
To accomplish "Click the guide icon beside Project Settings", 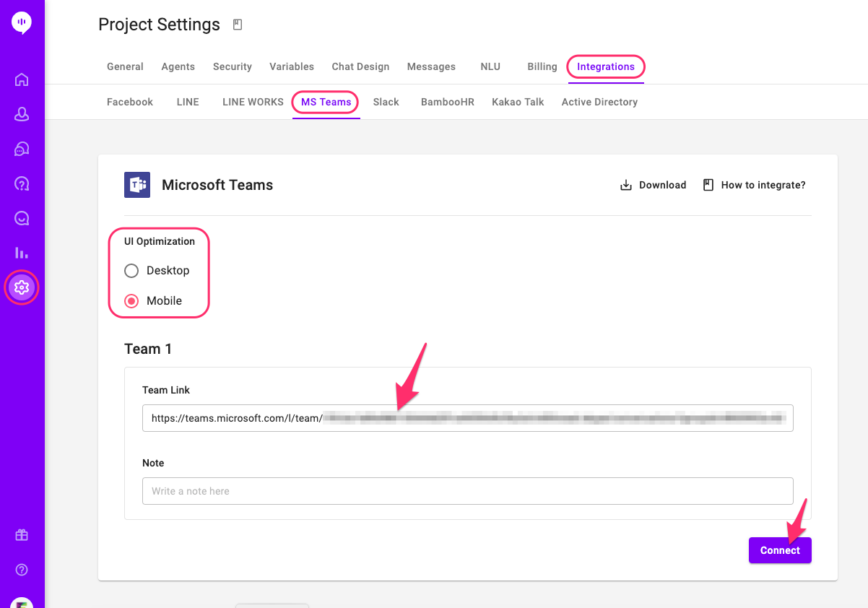I will click(238, 25).
